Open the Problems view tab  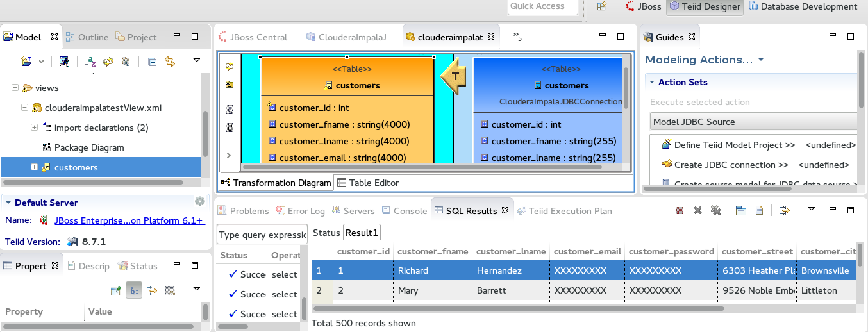point(243,211)
